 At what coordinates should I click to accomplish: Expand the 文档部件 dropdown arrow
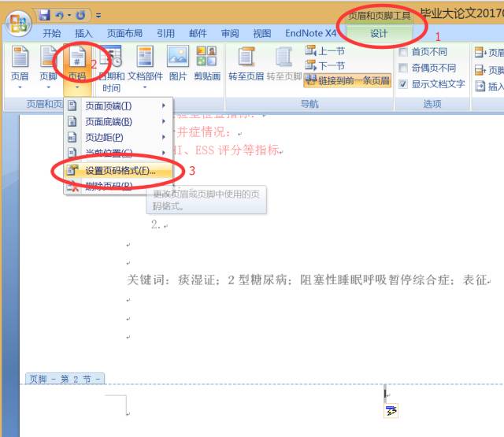tap(145, 87)
